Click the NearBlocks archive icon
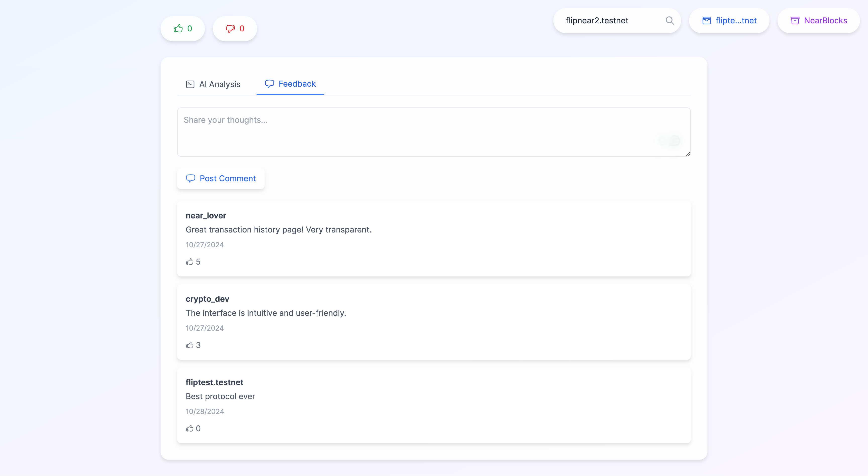Viewport: 868px width, 476px height. point(795,21)
